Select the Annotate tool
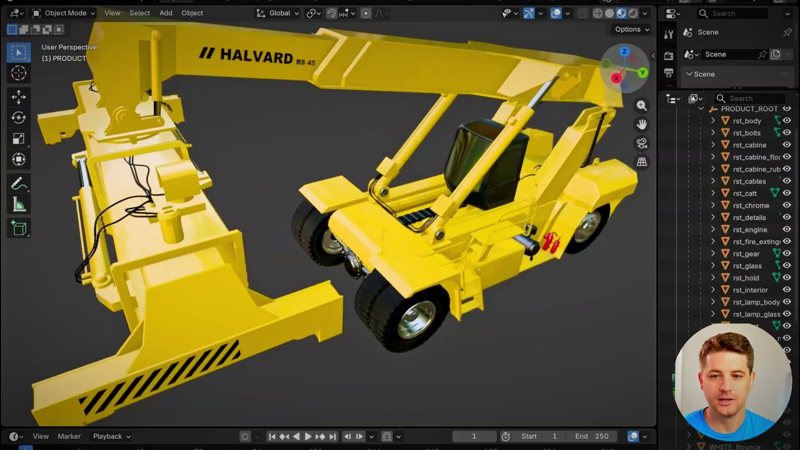Viewport: 800px width, 450px height. 19,184
